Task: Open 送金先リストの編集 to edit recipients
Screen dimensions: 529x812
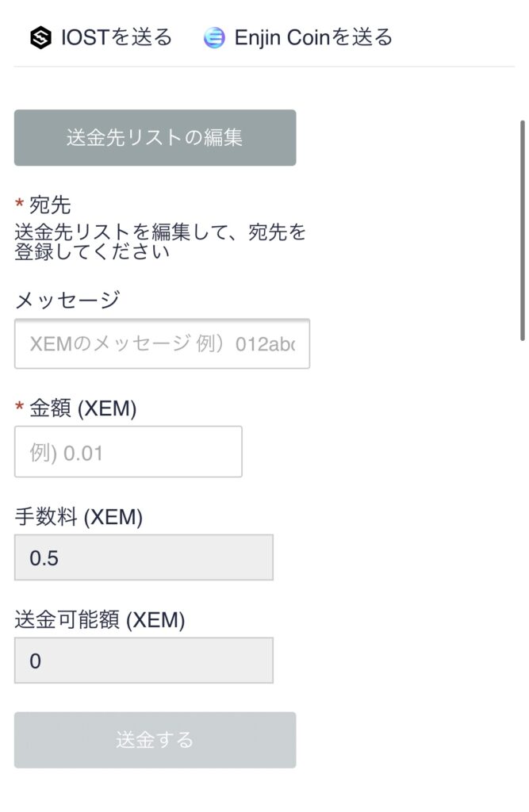Action: click(x=155, y=138)
